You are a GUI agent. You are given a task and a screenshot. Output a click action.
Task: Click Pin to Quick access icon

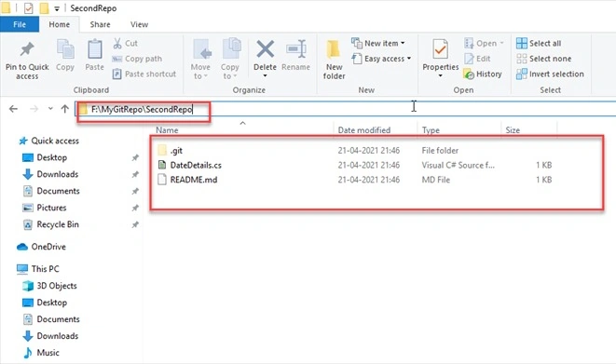[x=27, y=49]
